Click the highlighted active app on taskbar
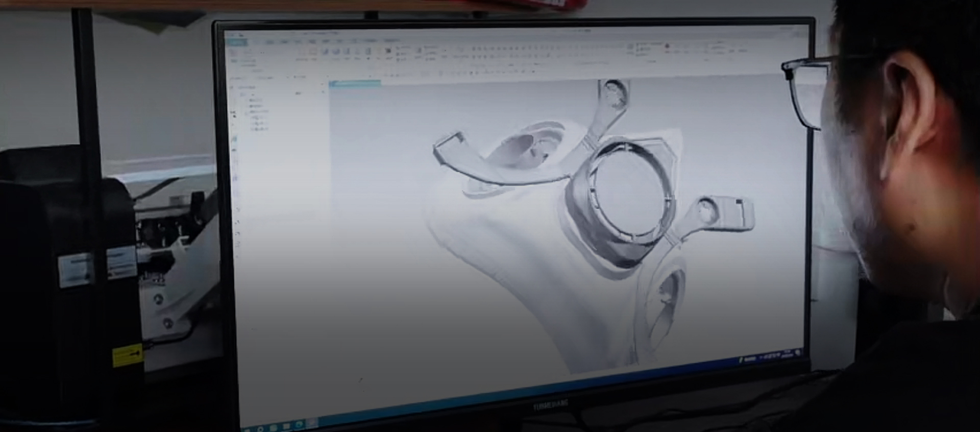 311,423
